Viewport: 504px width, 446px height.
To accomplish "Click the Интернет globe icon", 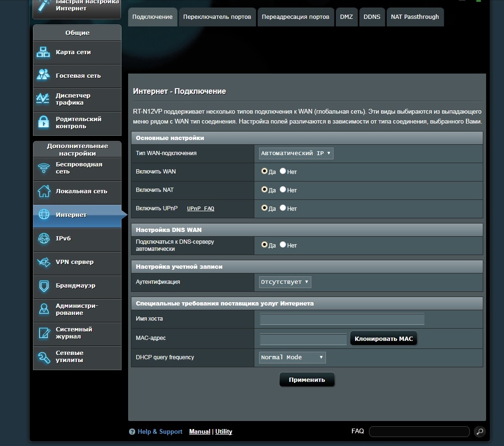I will click(44, 215).
